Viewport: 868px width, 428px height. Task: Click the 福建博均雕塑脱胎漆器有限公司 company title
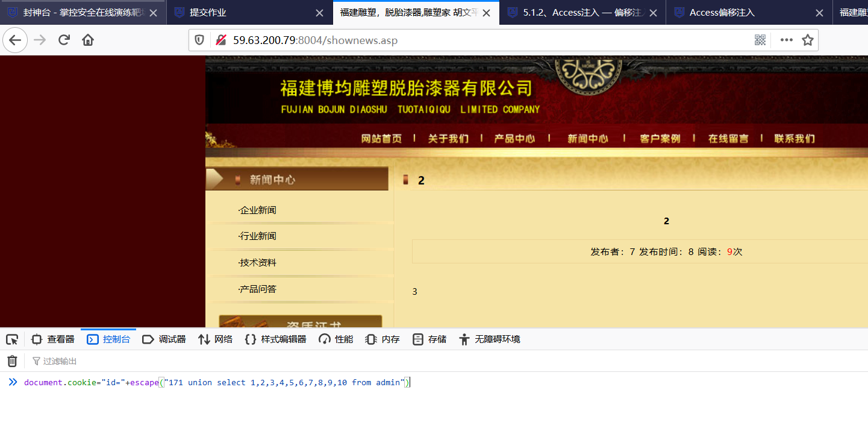coord(407,88)
